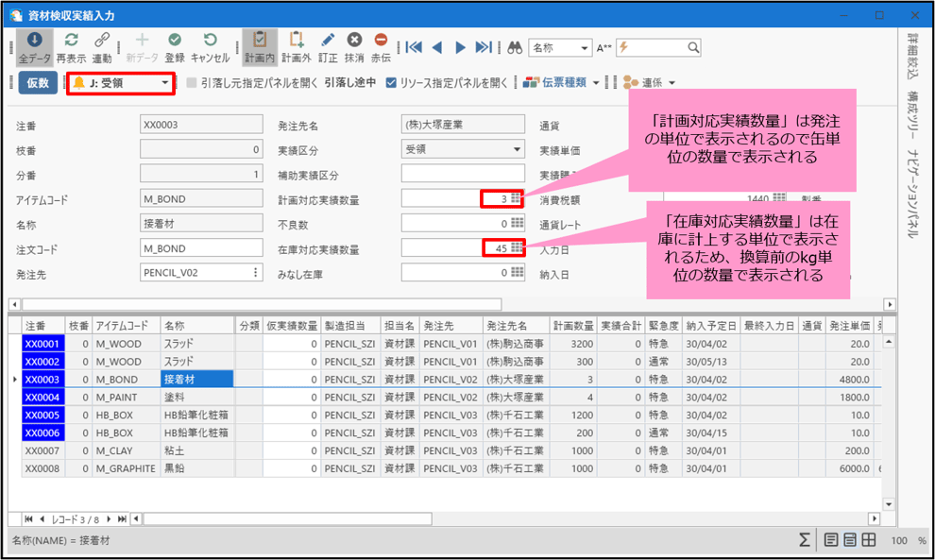Image resolution: width=935 pixels, height=560 pixels.
Task: Click the binoculars search icon
Action: pos(516,47)
